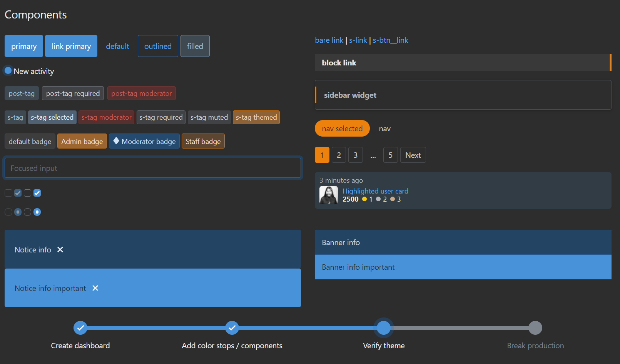Click inside the "Focused input" field
This screenshot has width=620, height=364.
(152, 168)
